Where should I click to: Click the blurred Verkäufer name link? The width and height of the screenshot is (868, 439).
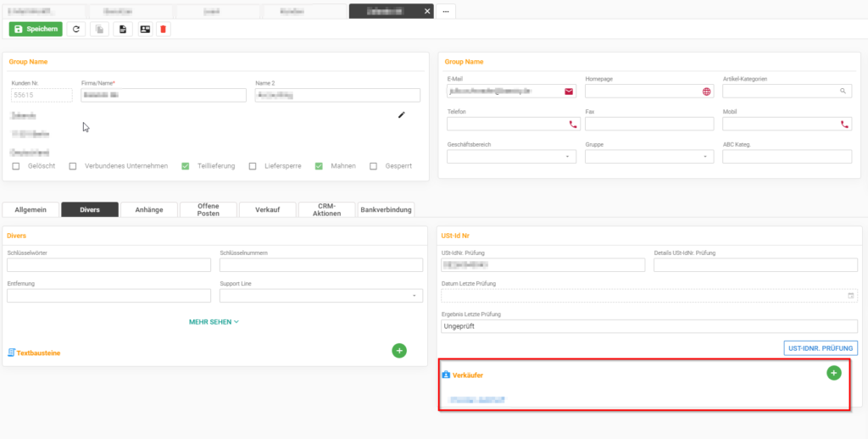point(477,399)
